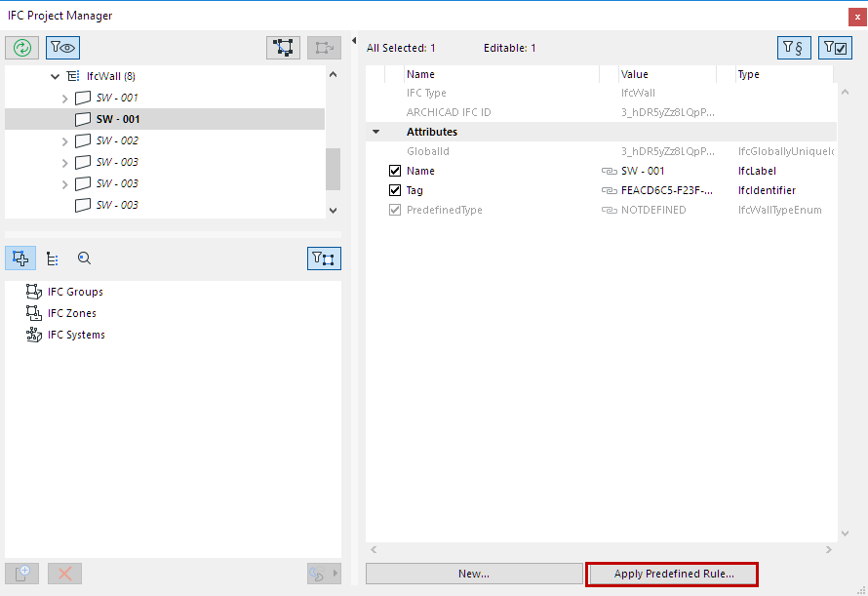Image resolution: width=868 pixels, height=596 pixels.
Task: Click the link icon beside SW - 001 value
Action: 609,171
